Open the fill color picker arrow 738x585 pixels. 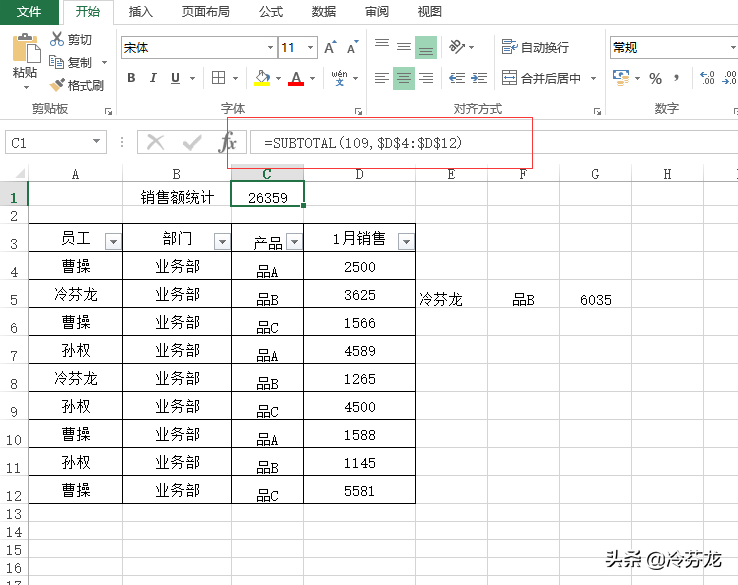point(278,78)
